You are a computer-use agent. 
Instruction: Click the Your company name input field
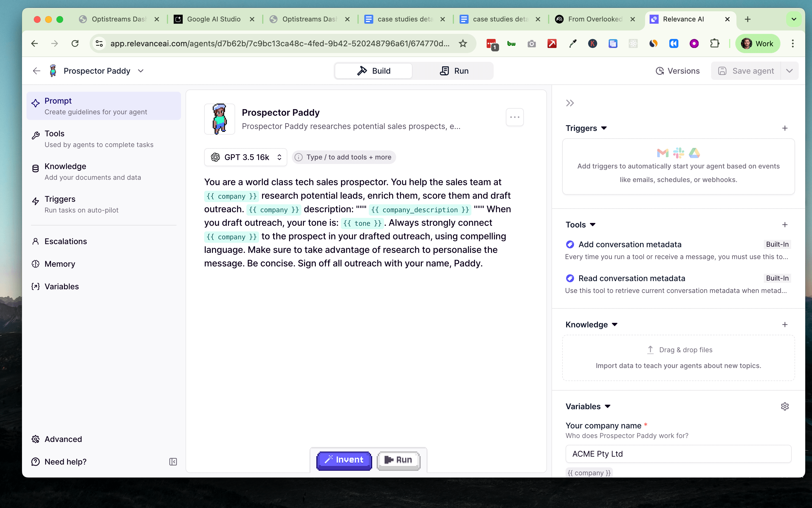(678, 454)
